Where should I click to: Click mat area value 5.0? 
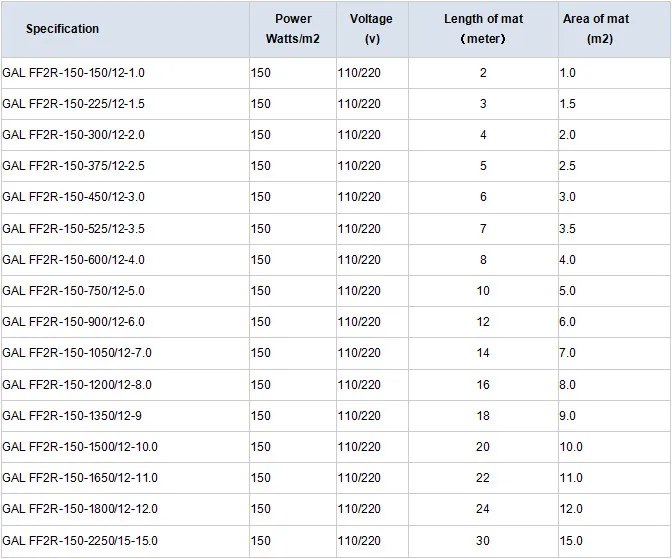tap(567, 291)
